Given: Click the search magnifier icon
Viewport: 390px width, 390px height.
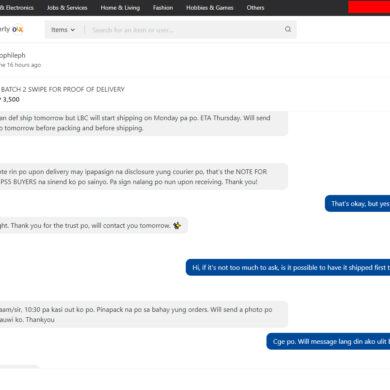Looking at the screenshot, I should (288, 29).
